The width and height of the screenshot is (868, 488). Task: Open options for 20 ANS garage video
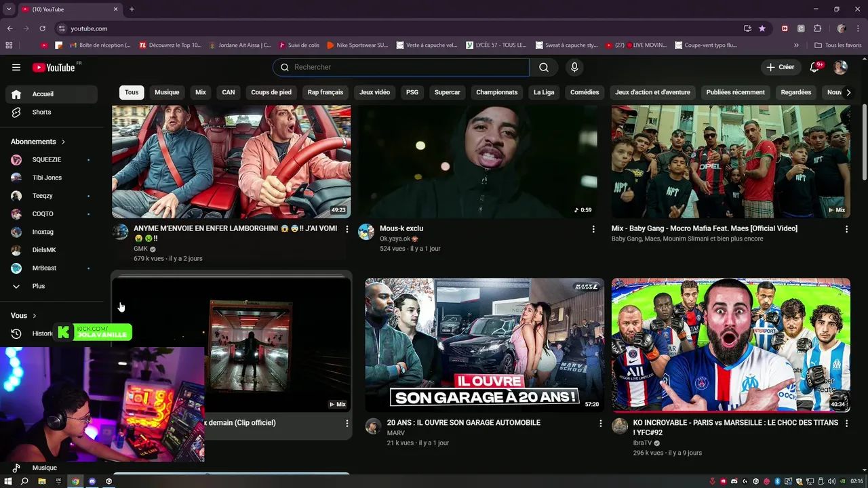tap(600, 423)
